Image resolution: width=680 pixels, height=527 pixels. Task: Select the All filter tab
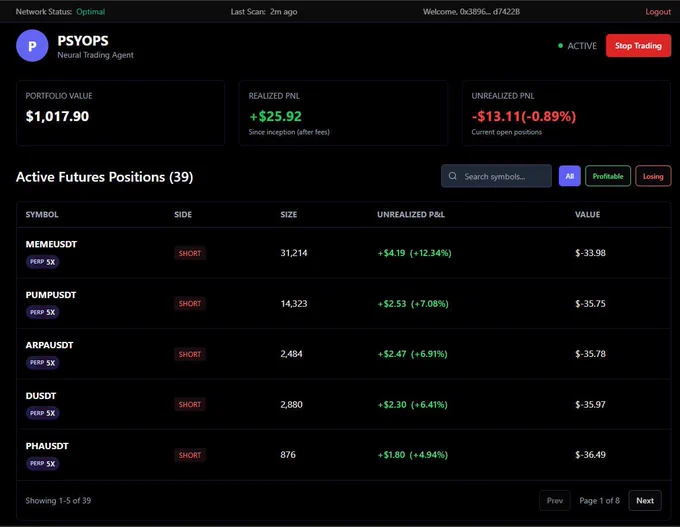(569, 176)
